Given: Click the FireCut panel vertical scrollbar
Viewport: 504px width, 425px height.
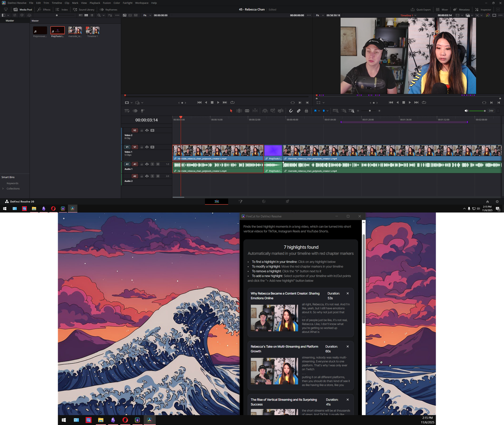Looking at the screenshot, I should click(x=364, y=279).
